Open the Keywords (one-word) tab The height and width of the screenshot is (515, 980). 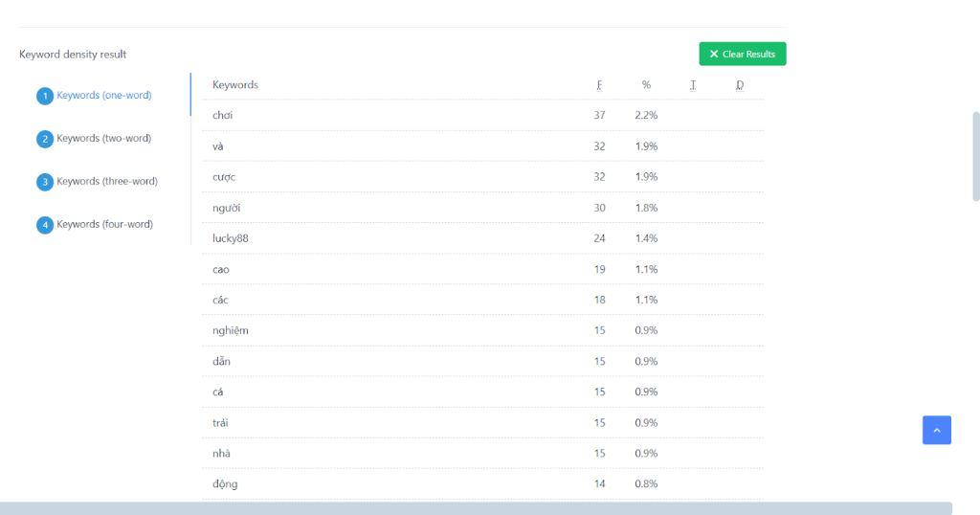pos(103,96)
